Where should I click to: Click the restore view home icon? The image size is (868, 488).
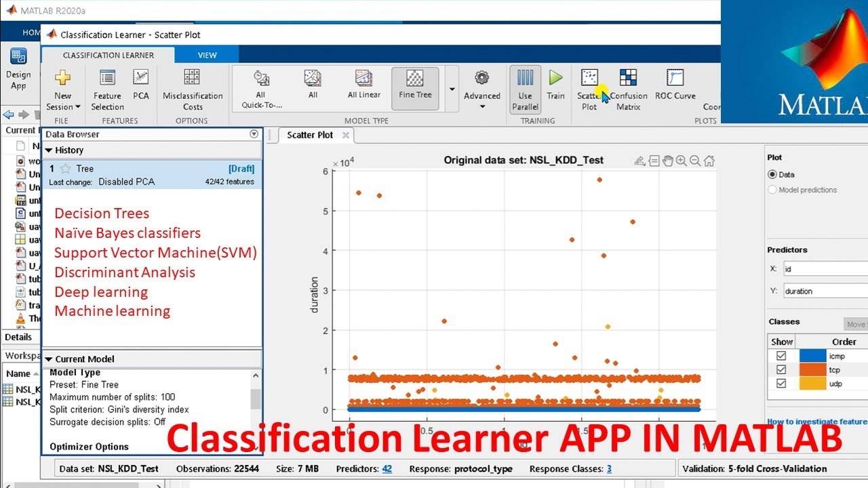709,161
